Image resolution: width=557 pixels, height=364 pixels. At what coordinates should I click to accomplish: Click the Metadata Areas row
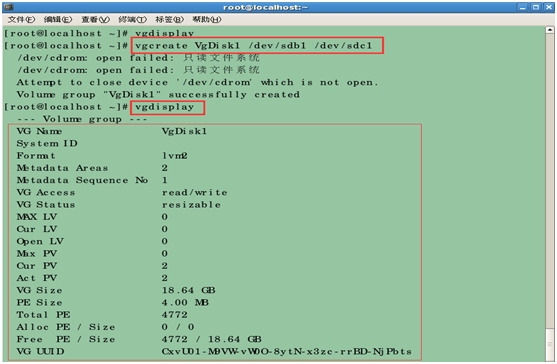(x=92, y=168)
